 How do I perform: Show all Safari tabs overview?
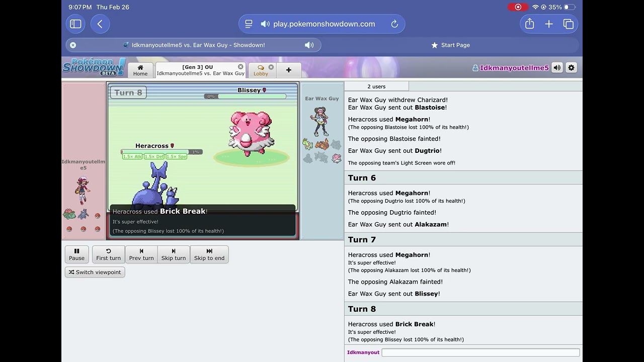[x=569, y=24]
